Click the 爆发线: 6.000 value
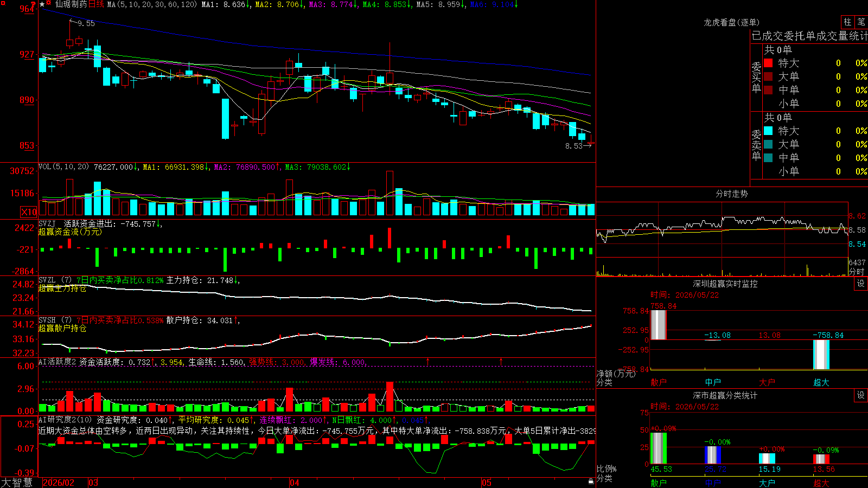The width and height of the screenshot is (868, 488). pos(338,362)
